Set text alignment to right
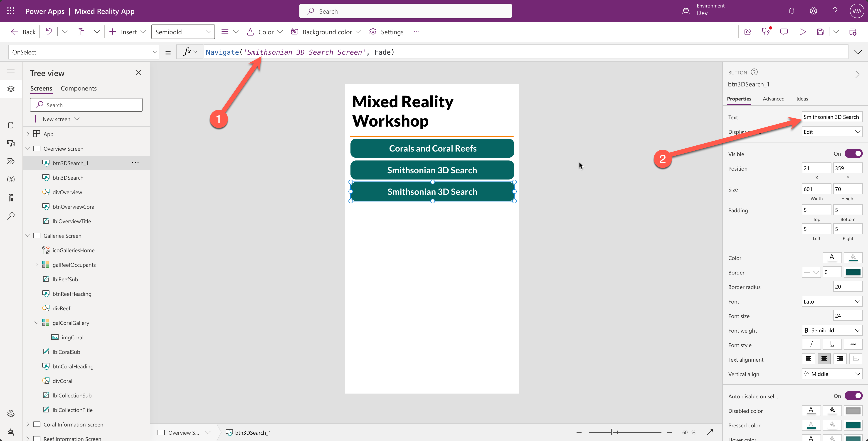The image size is (868, 441). point(840,359)
